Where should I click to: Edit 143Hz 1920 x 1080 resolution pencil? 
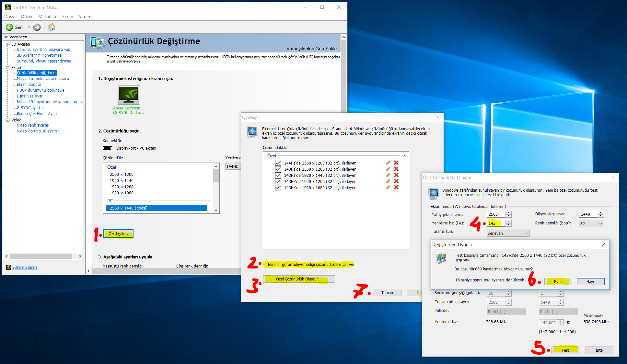coord(388,187)
